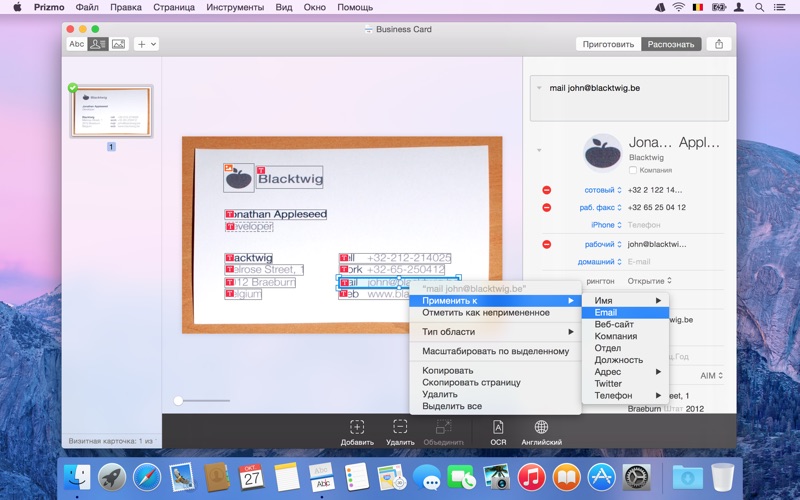Screen dimensions: 800x500
Task: Open the Адрес submenu
Action: 625,371
